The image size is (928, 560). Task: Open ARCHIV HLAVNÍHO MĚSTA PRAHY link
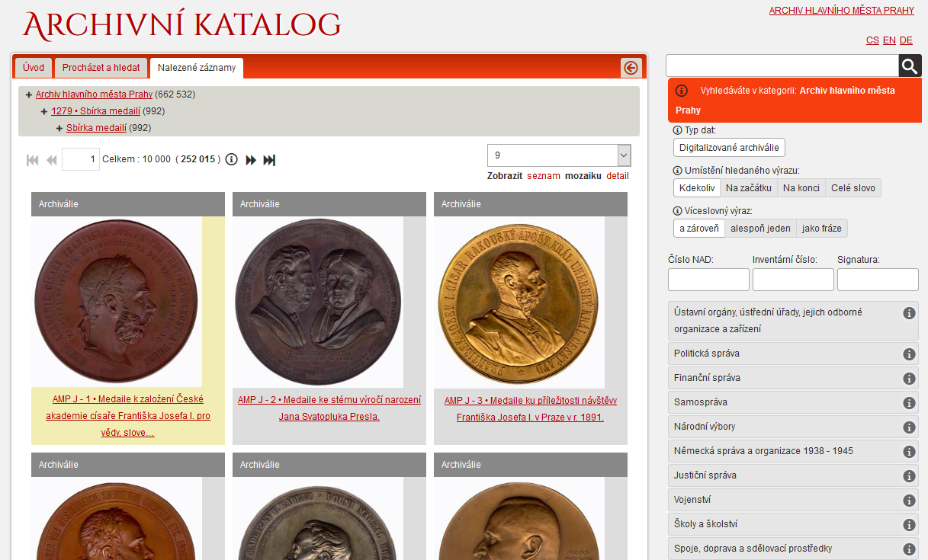tap(841, 11)
